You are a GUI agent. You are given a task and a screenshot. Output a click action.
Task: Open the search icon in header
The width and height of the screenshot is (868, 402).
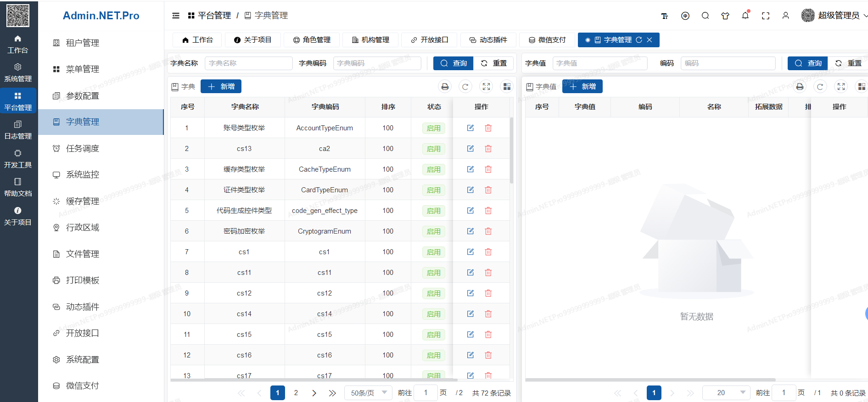click(x=706, y=16)
